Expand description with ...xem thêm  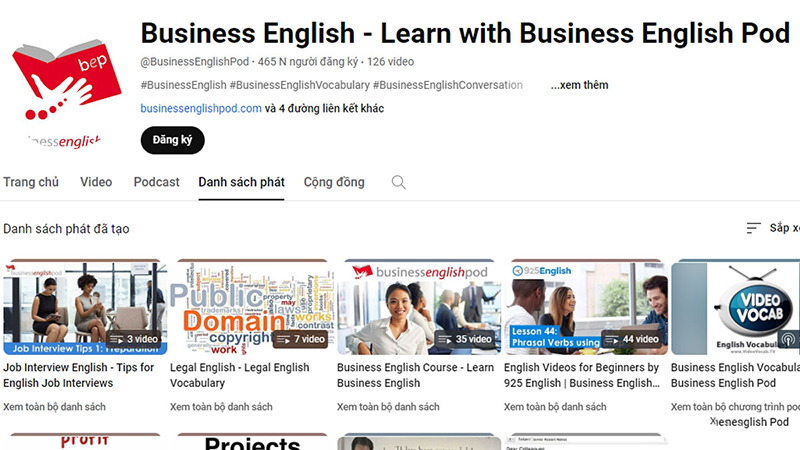tap(580, 85)
